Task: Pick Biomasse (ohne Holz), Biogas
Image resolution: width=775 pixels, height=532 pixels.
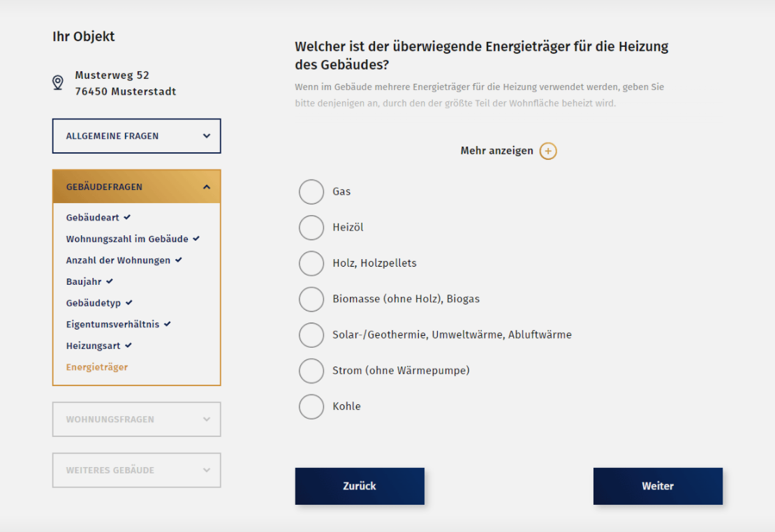Action: tap(311, 299)
